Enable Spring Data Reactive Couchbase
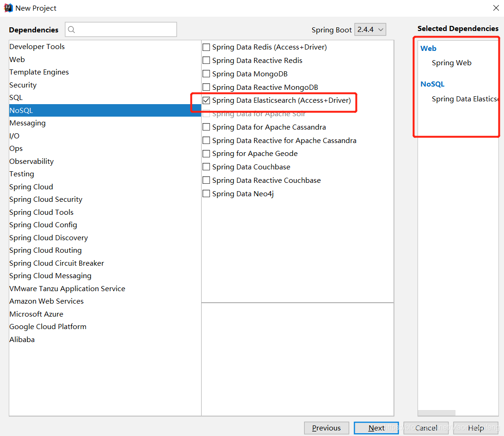Viewport: 504px width, 436px height. 206,180
